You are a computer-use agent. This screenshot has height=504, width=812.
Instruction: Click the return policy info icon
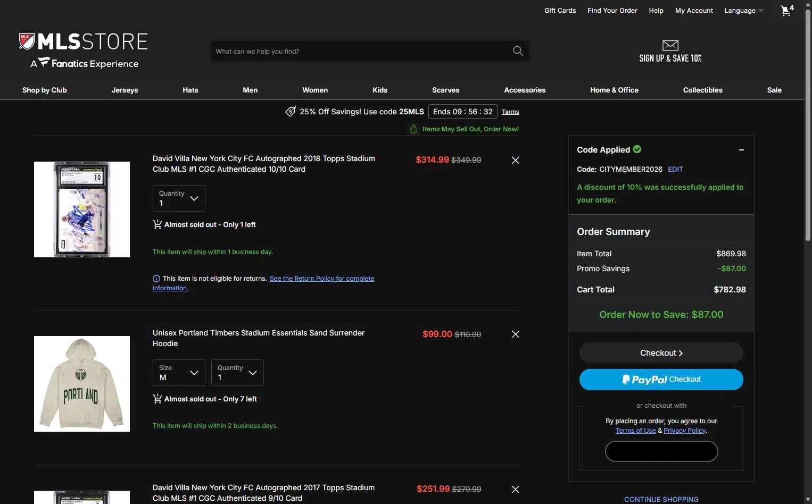pyautogui.click(x=156, y=279)
